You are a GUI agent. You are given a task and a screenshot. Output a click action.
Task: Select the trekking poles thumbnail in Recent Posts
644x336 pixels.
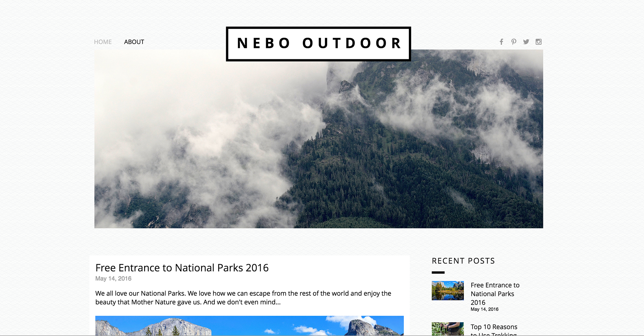coord(447,329)
